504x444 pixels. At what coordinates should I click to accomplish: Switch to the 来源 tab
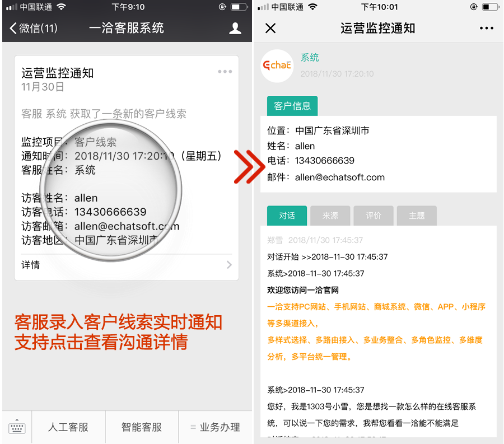330,216
